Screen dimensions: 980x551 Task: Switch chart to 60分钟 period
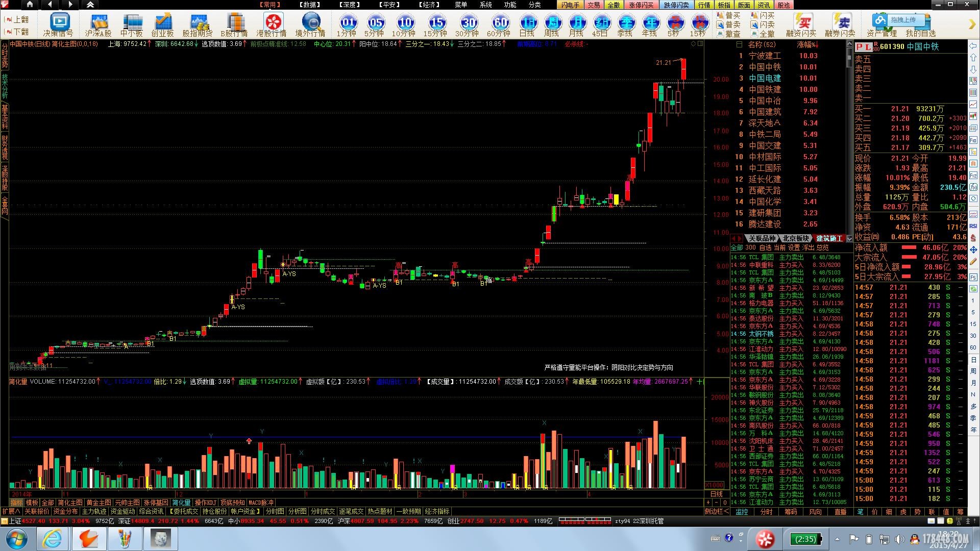[499, 25]
